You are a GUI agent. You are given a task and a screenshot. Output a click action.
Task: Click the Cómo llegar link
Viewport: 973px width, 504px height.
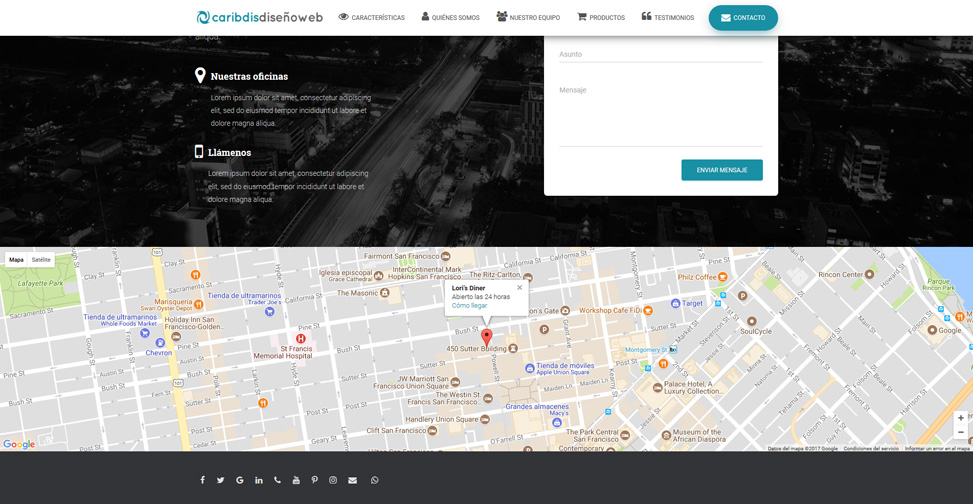click(x=469, y=305)
